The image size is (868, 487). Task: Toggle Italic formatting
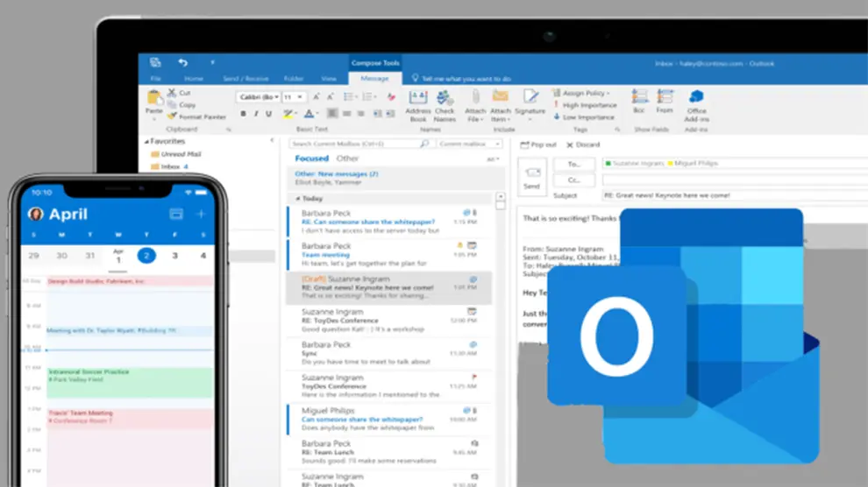(x=256, y=114)
